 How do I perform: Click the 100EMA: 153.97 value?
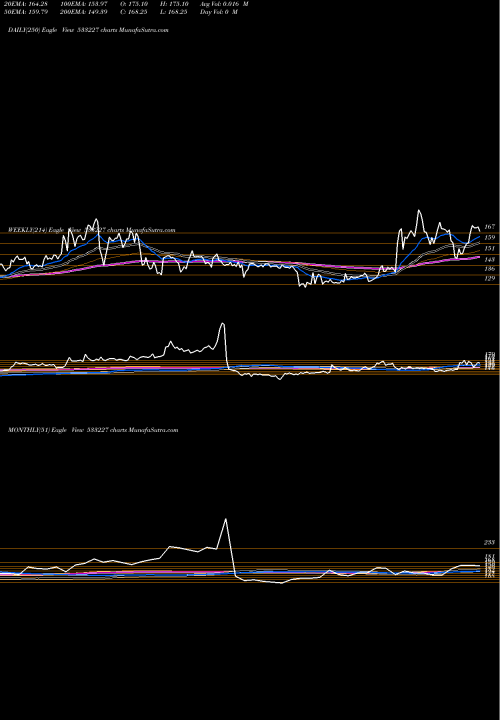coord(86,4)
